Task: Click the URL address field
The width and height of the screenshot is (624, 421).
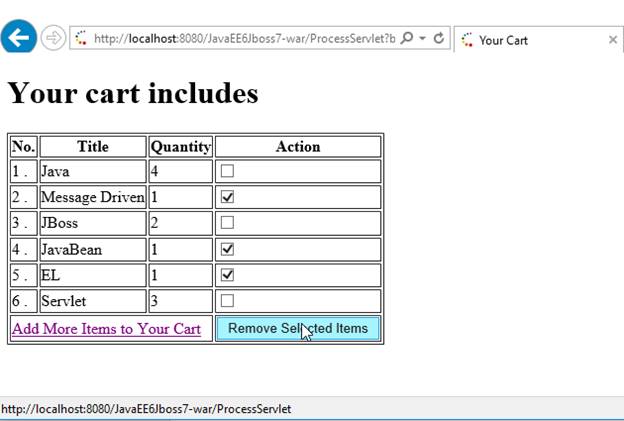Action: [244, 38]
